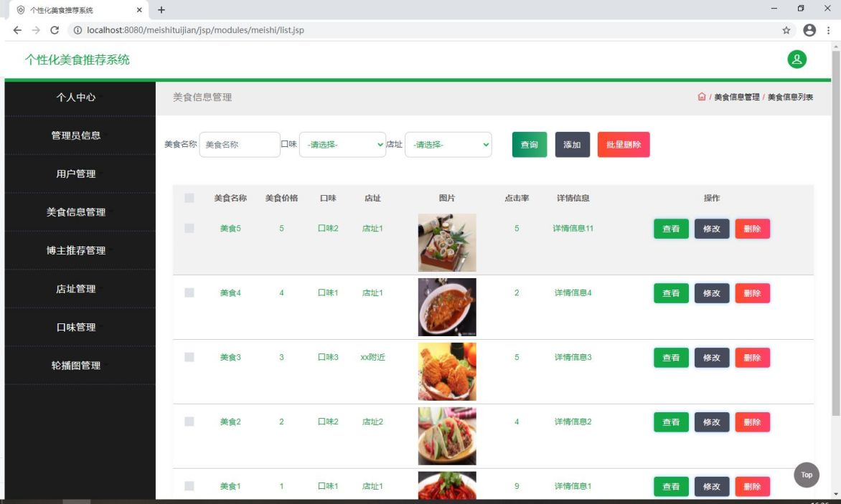Click 查看 for row 美食3
Viewport: 841px width, 504px height.
pyautogui.click(x=671, y=358)
